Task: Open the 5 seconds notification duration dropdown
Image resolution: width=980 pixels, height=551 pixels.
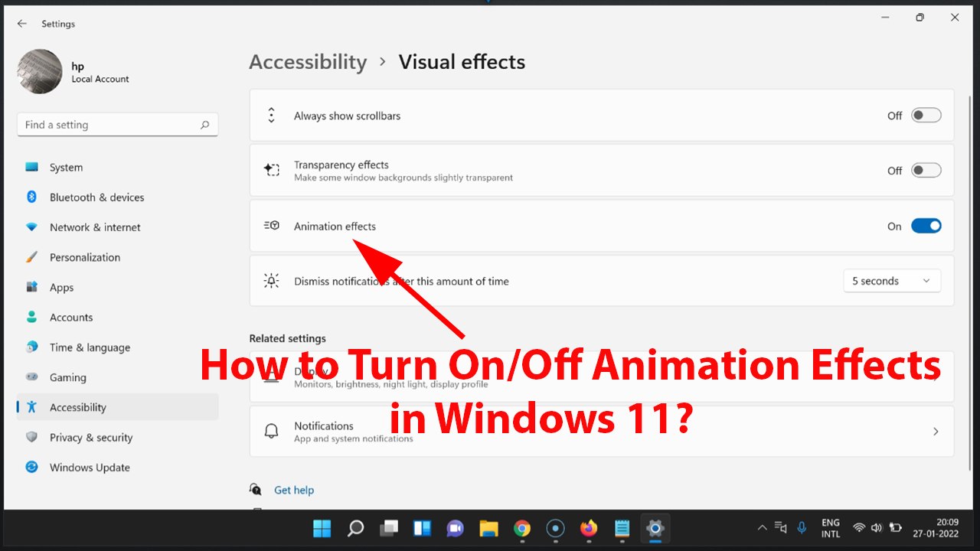Action: 892,281
